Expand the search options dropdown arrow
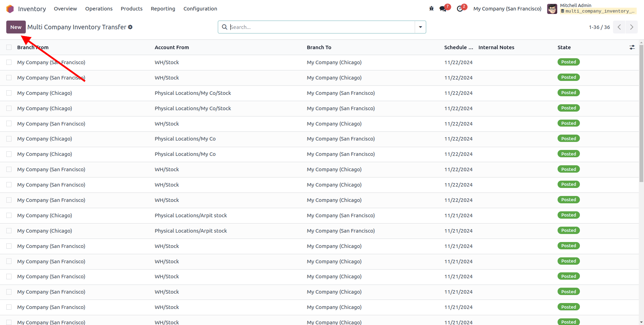644x325 pixels. [x=420, y=27]
